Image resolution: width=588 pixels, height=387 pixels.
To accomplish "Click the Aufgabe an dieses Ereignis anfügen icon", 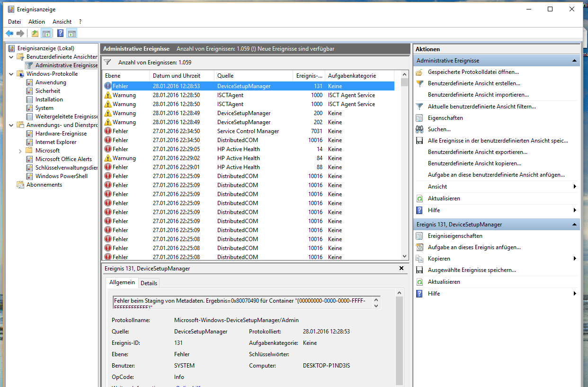I will [419, 247].
